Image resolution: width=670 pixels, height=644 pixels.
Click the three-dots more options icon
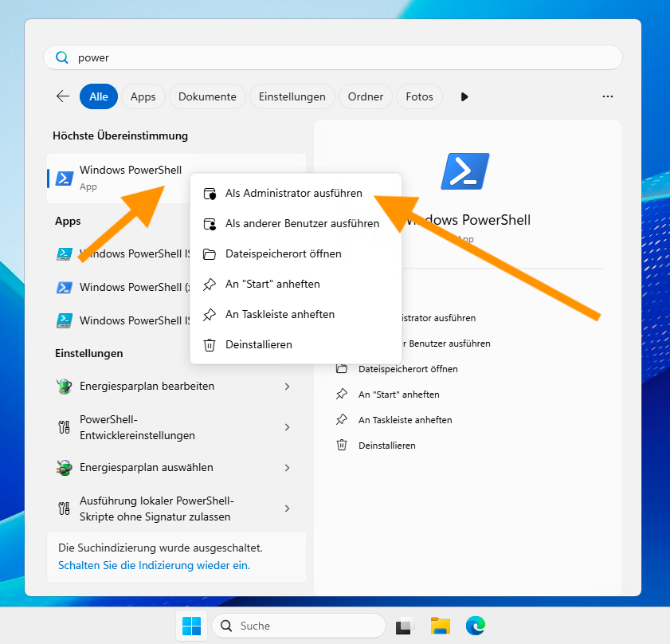click(x=608, y=96)
